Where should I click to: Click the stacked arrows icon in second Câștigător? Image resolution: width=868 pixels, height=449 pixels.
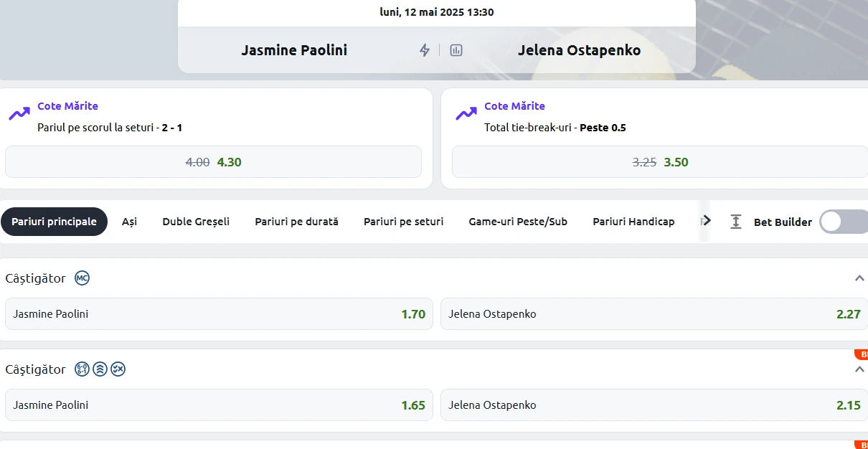coord(100,369)
